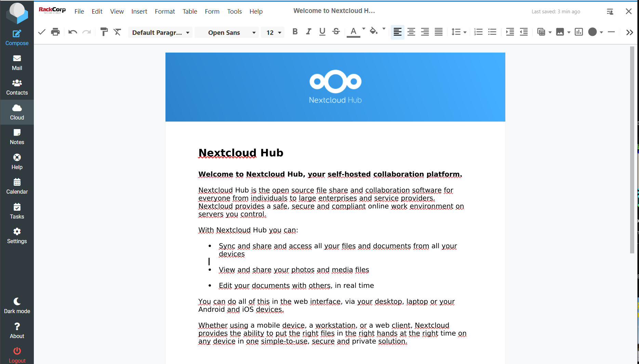Toggle bold formatting
Viewport: 639px width, 364px height.
(295, 32)
